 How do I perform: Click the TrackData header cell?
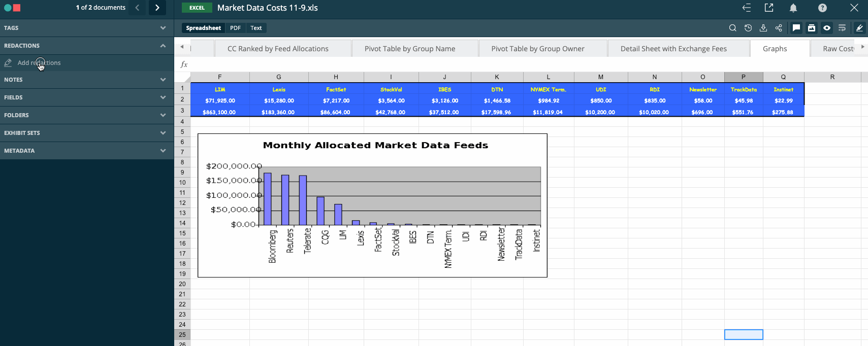(744, 89)
